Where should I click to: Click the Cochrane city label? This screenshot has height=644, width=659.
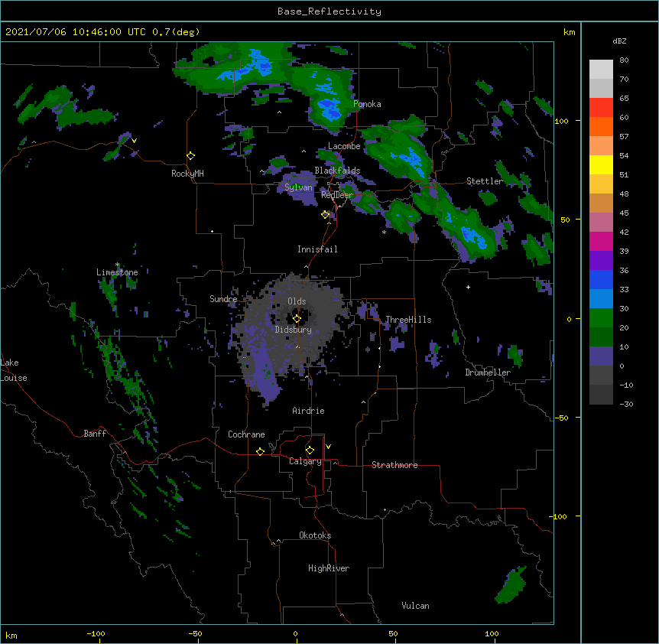(246, 434)
